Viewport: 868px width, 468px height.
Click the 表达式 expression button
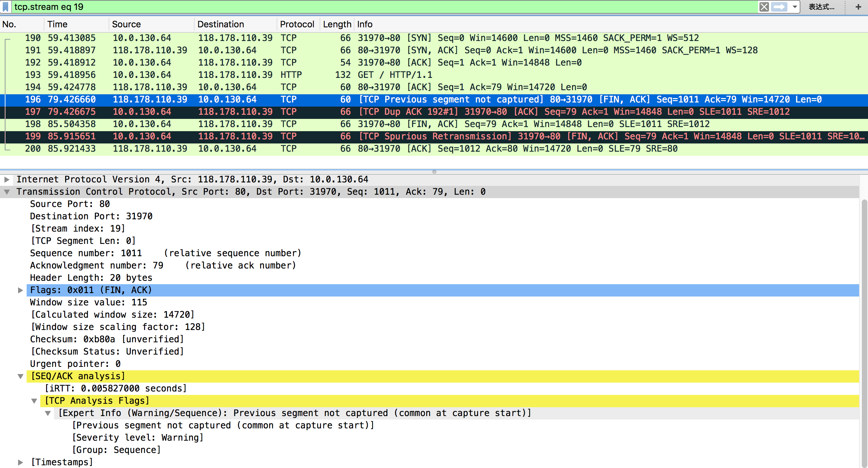pyautogui.click(x=821, y=7)
